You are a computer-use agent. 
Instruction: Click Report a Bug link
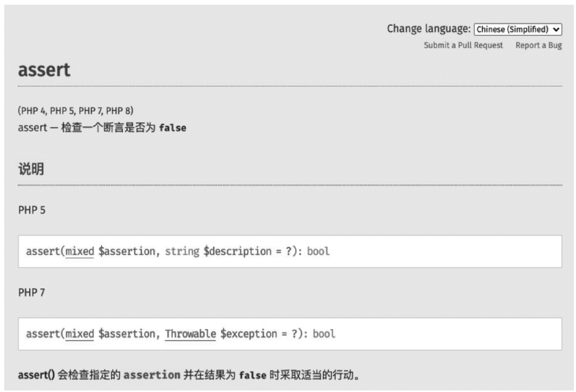(x=538, y=45)
